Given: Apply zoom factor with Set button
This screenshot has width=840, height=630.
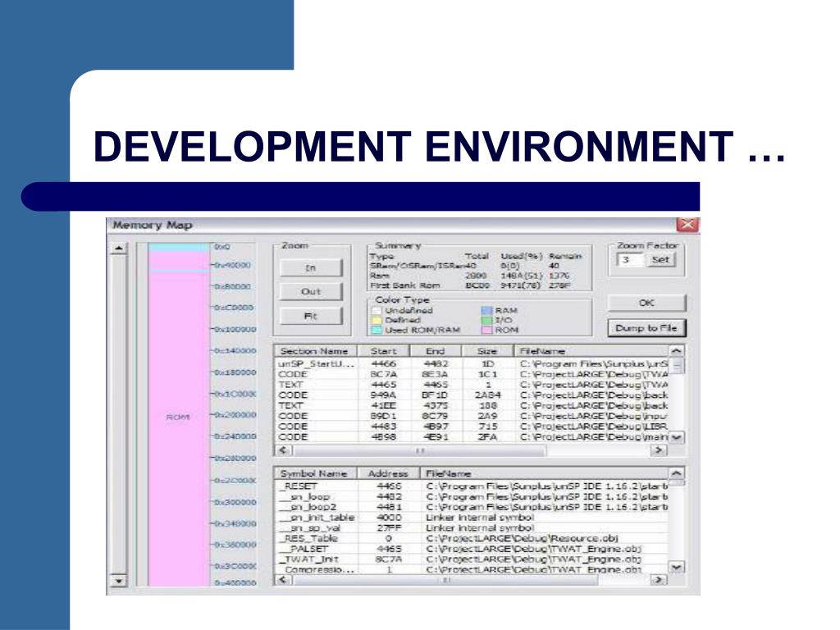Looking at the screenshot, I should (x=660, y=260).
